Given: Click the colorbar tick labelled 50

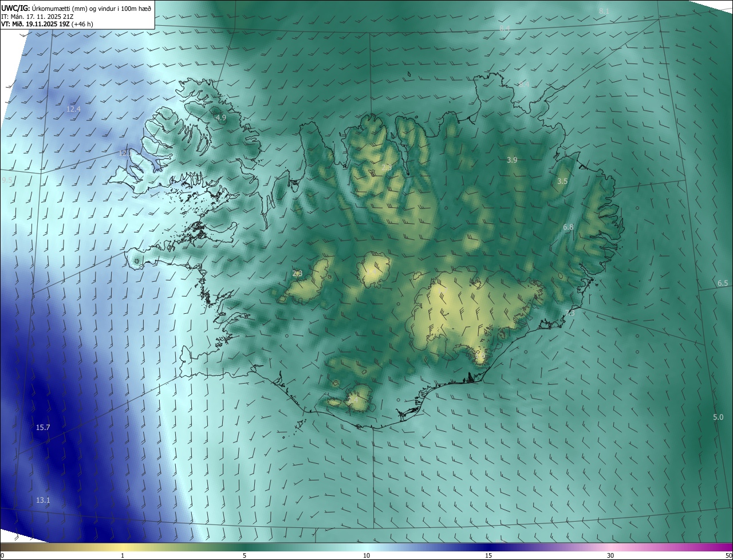Looking at the screenshot, I should tap(728, 555).
